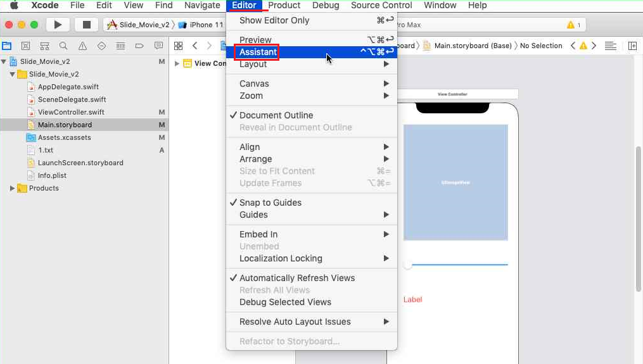Add an editor on the right

click(632, 46)
